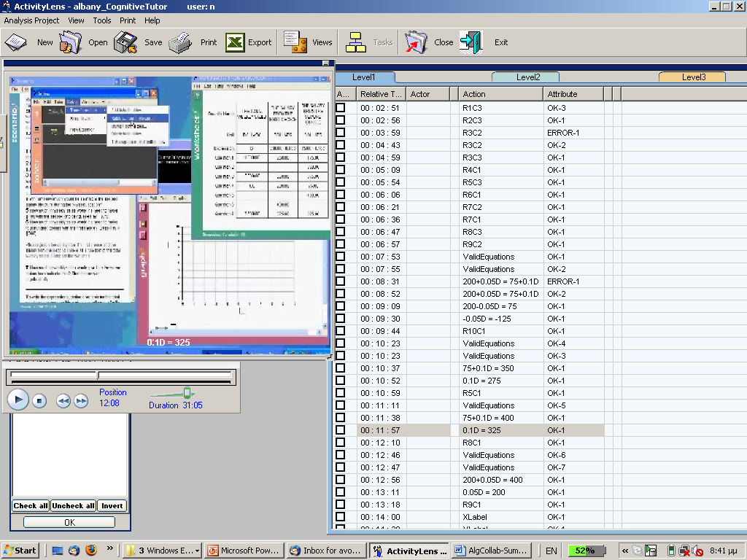Open the Views toolbar icon

295,42
